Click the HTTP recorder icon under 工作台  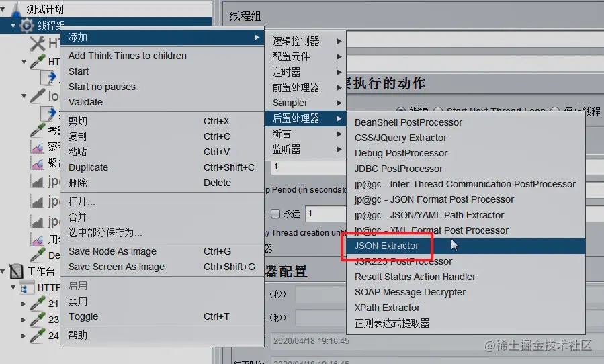pos(27,287)
